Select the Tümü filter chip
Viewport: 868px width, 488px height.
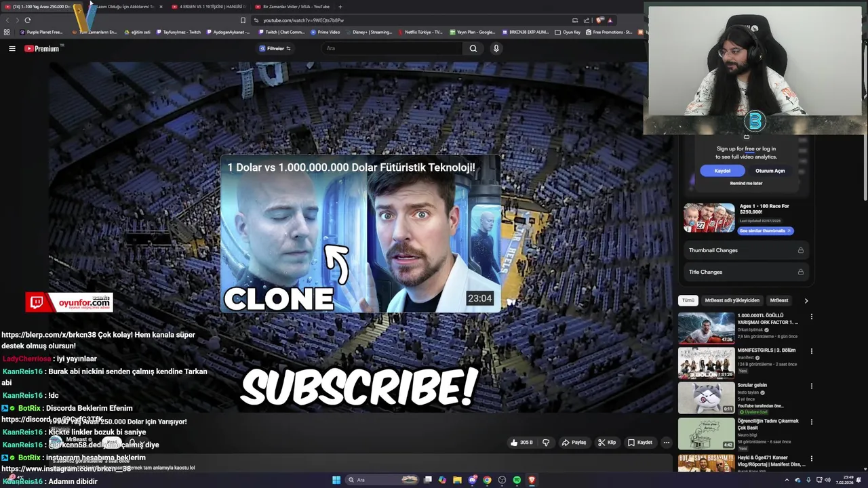point(688,300)
